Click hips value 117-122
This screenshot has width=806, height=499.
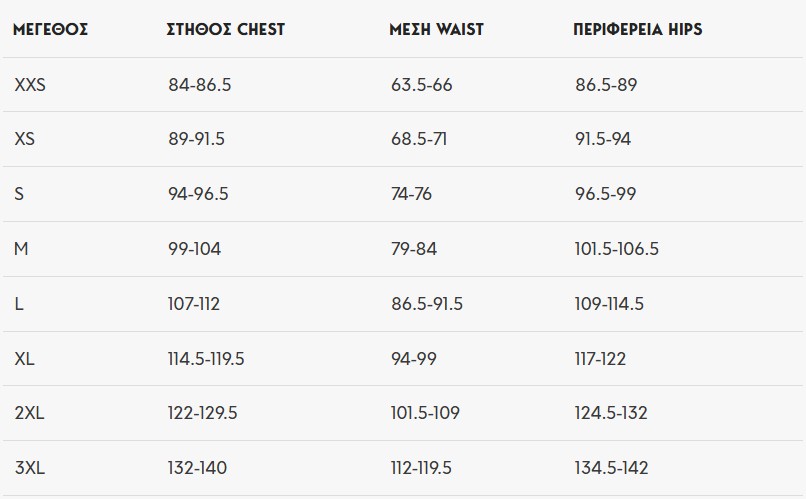[x=600, y=359]
